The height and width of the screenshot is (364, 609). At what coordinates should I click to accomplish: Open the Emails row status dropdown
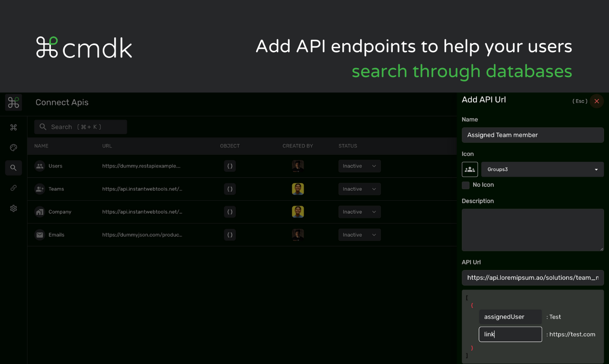360,235
